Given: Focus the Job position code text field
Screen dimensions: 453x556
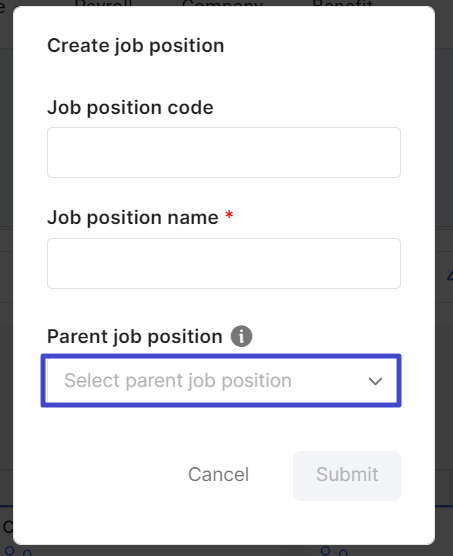Looking at the screenshot, I should coord(224,152).
